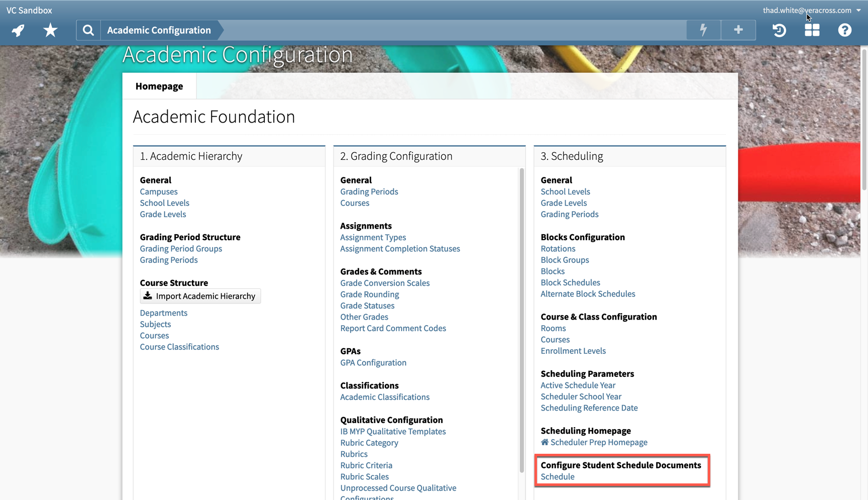This screenshot has width=868, height=500.
Task: Click Schedule under Configure Student Schedule Documents
Action: [x=557, y=476]
